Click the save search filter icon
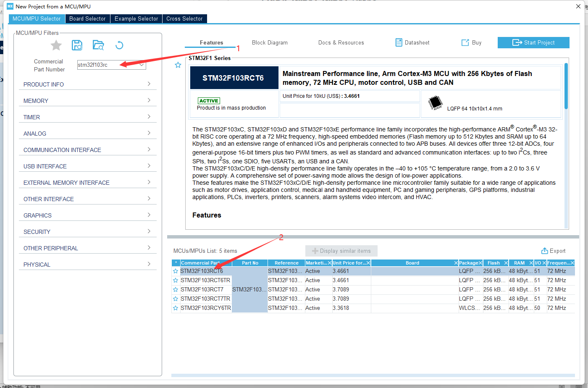588x388 pixels. coord(77,45)
